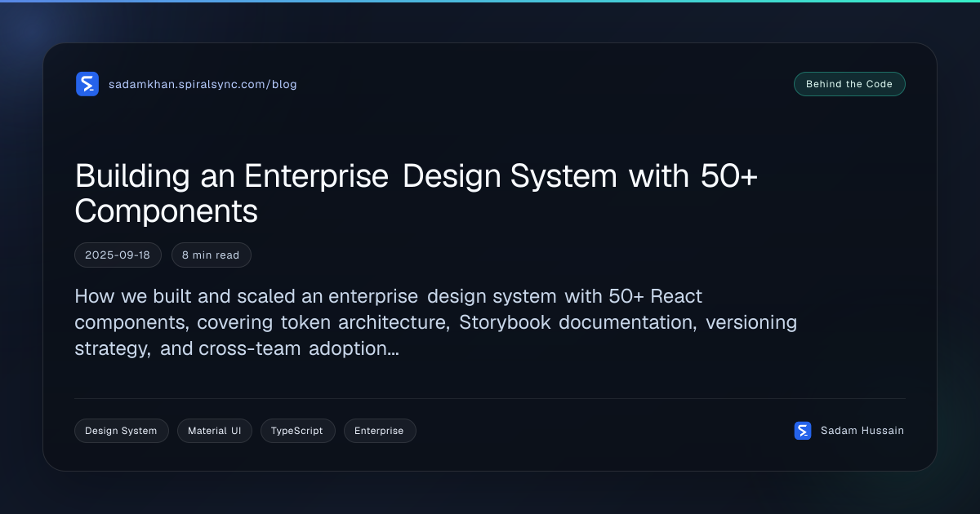The height and width of the screenshot is (514, 980).
Task: Click the blue logo beside the blog URL
Action: (x=87, y=84)
